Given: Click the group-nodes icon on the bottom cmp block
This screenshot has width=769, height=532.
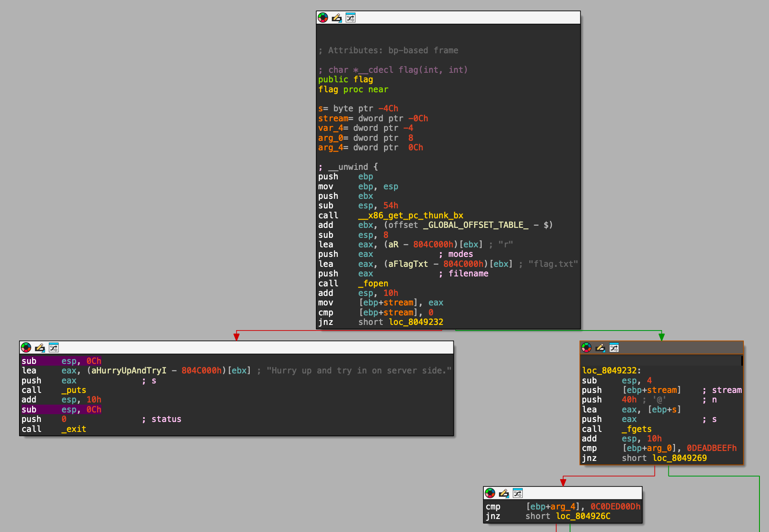Looking at the screenshot, I should click(517, 493).
